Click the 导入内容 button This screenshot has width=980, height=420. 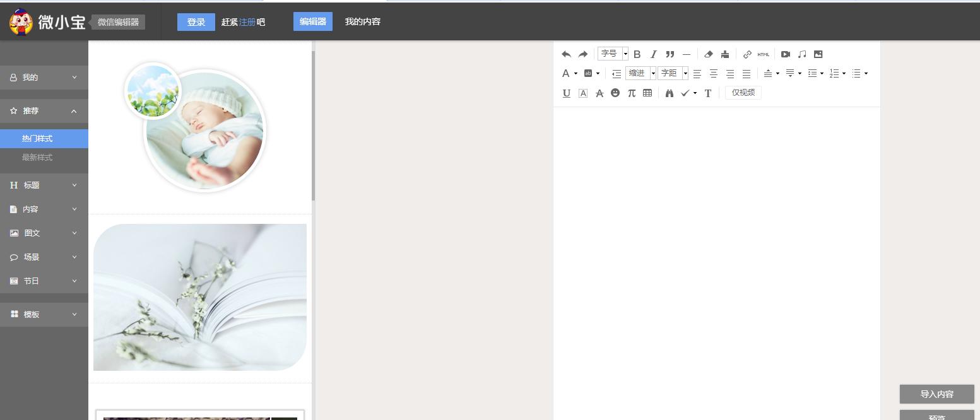[936, 394]
